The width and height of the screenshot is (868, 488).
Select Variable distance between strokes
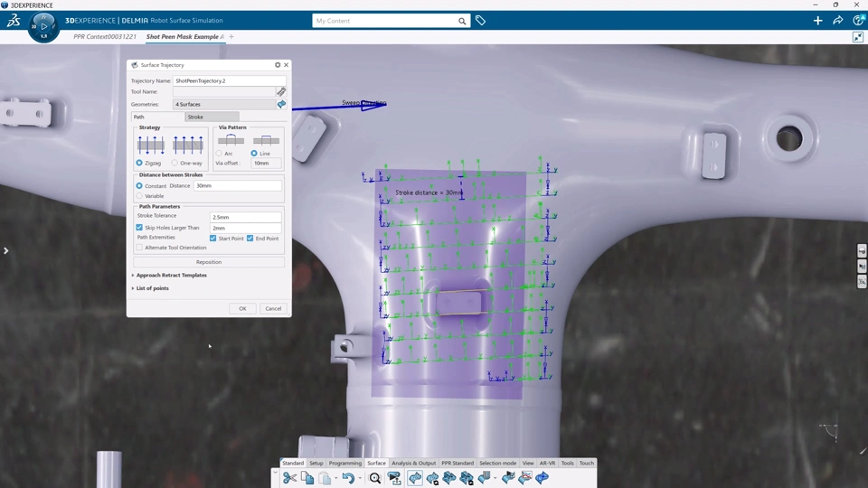(139, 196)
